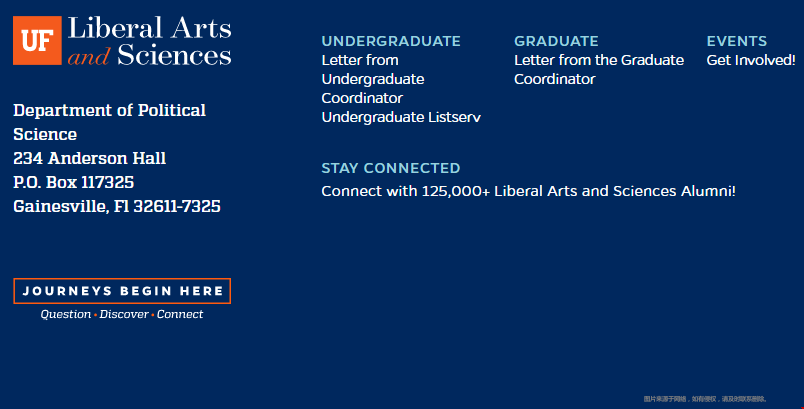Open Letter from the Graduate Coordinator

[x=599, y=69]
